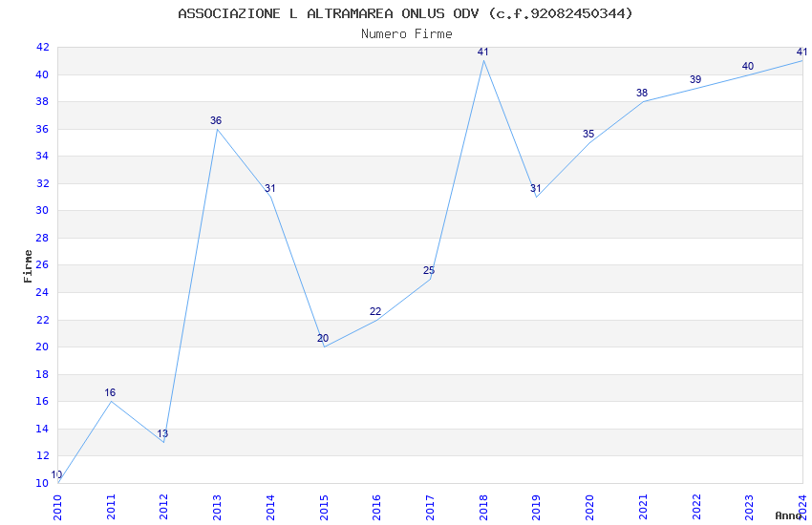Click the y-axis tick 36
The width and height of the screenshot is (812, 525).
coord(42,129)
